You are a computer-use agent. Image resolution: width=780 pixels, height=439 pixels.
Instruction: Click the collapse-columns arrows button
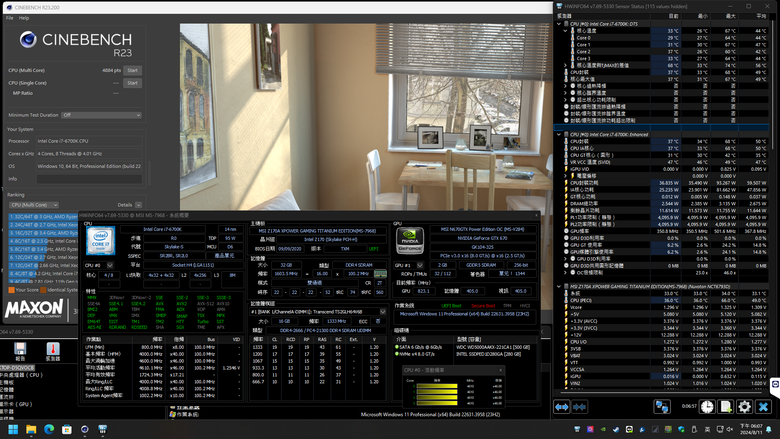(580, 407)
